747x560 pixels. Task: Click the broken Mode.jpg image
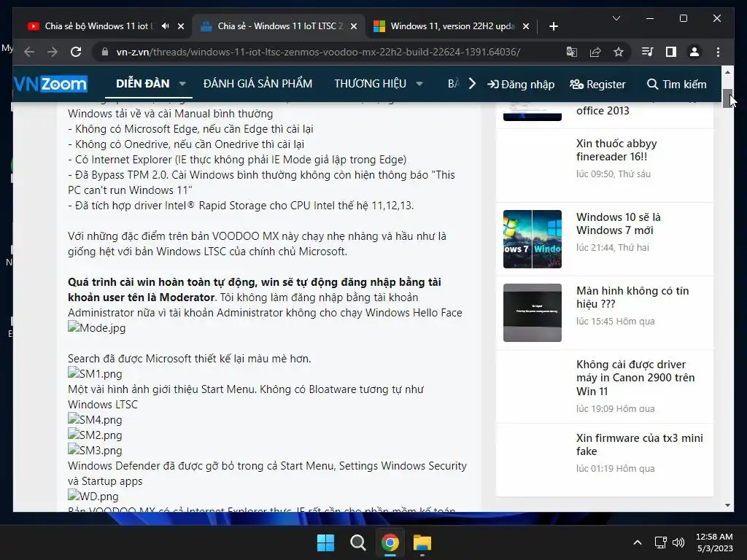97,327
